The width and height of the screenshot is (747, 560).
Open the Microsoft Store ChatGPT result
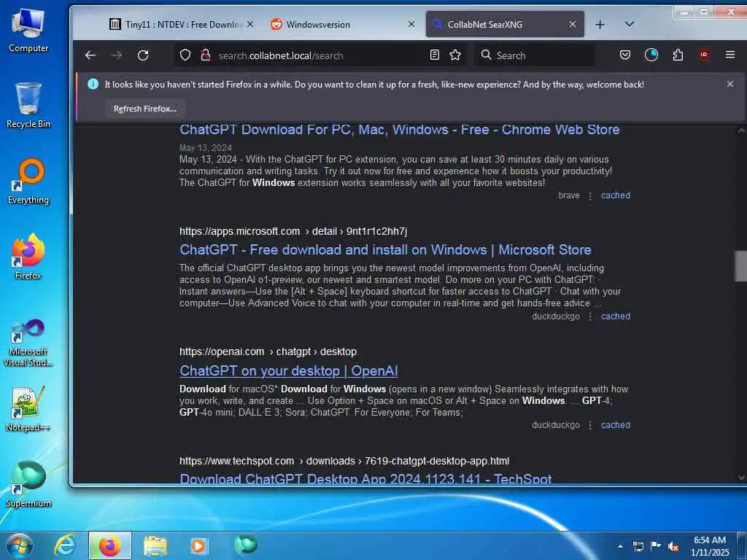[x=385, y=249]
